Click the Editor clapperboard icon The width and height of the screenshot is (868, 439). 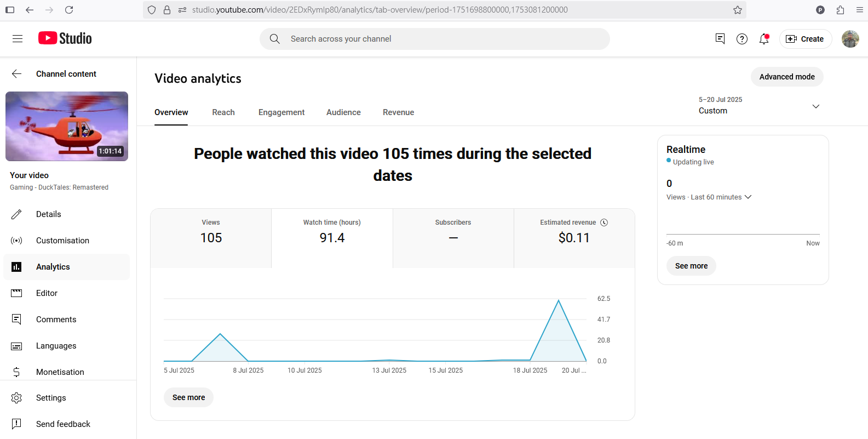tap(16, 293)
